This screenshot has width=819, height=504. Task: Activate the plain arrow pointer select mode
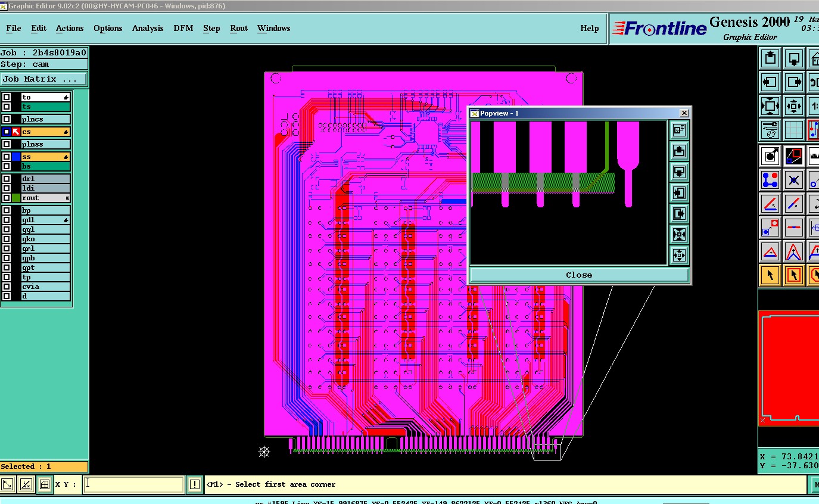tap(770, 275)
